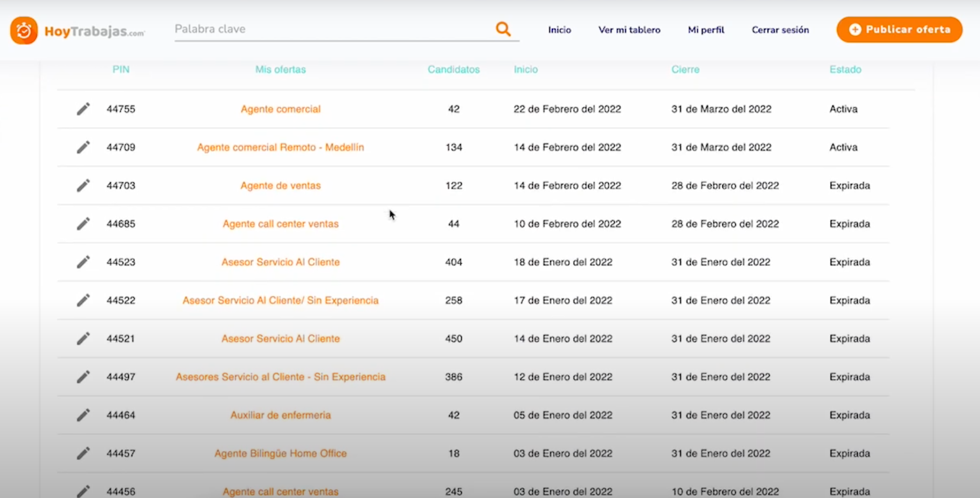Image resolution: width=980 pixels, height=498 pixels.
Task: Click the Candidatos column header
Action: (454, 70)
